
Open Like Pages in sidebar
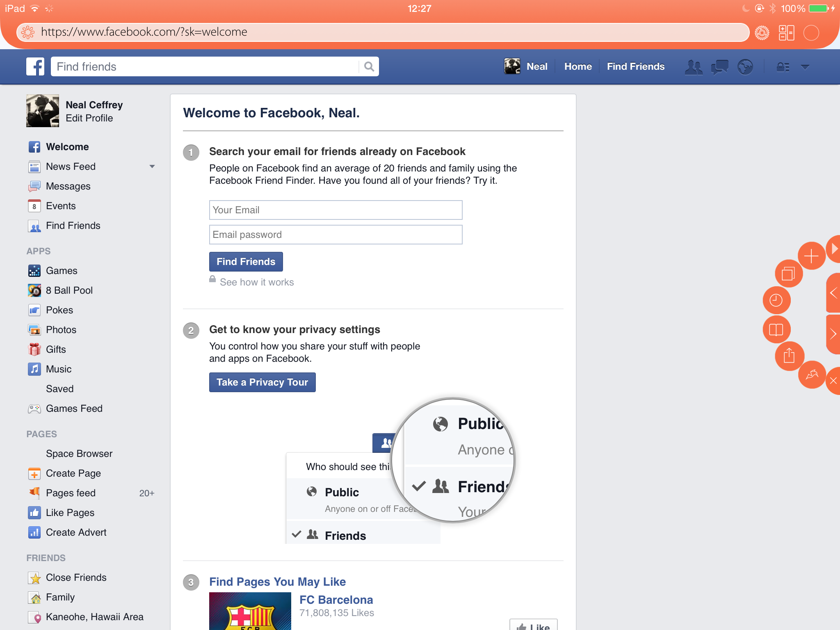coord(70,513)
